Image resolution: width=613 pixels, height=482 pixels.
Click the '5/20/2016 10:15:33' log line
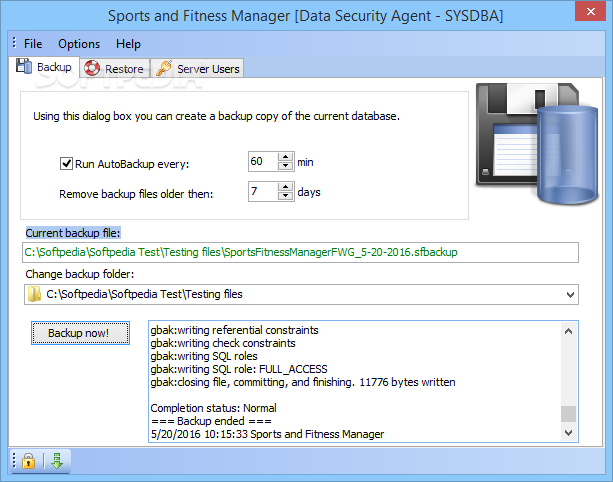tap(267, 434)
